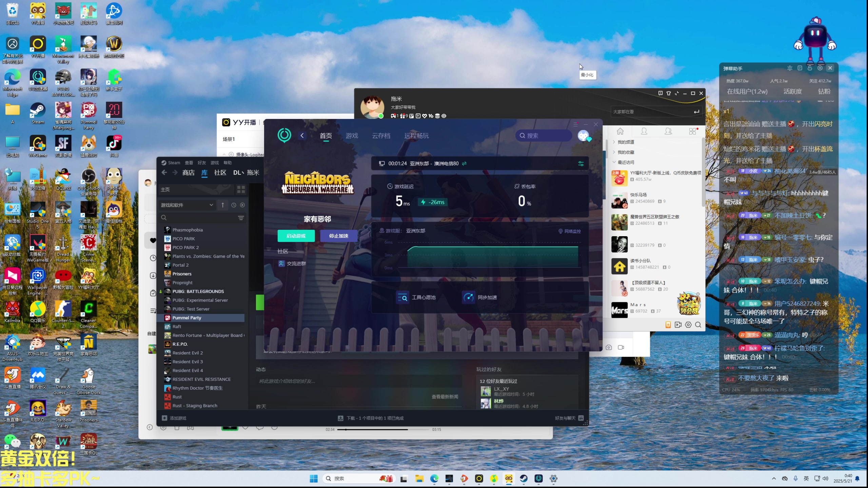Viewport: 868px width, 488px height.
Task: Open UU accelerator hamburger menu icon
Action: coord(575,124)
